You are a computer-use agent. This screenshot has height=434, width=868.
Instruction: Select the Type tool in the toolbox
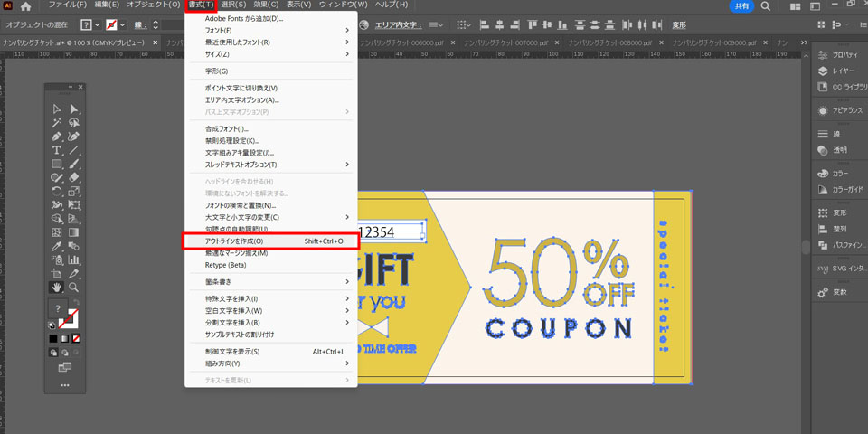pos(57,150)
